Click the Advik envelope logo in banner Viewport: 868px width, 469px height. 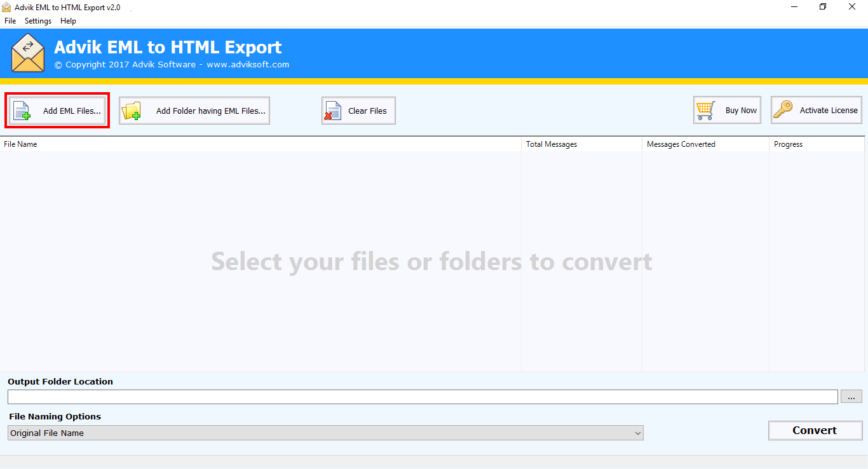pos(28,53)
